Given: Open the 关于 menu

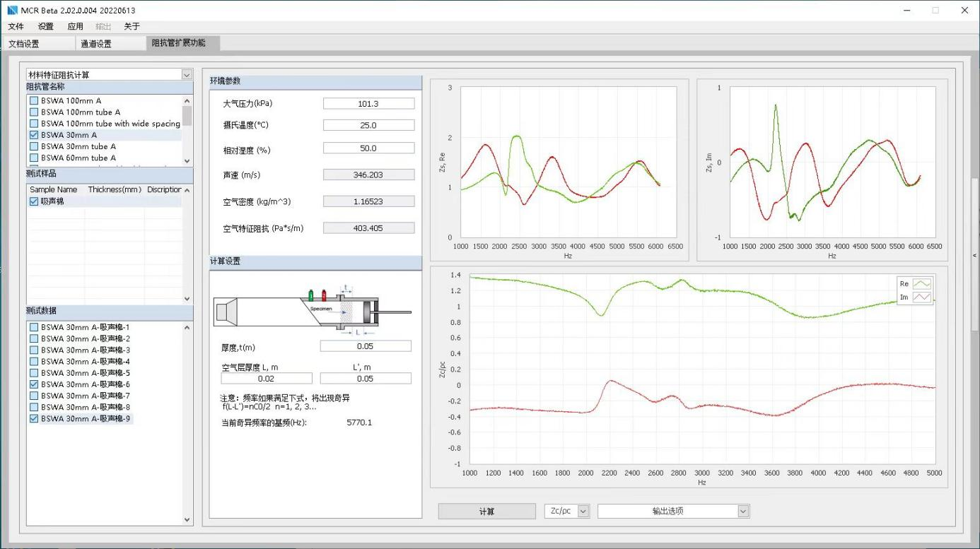Looking at the screenshot, I should coord(132,27).
